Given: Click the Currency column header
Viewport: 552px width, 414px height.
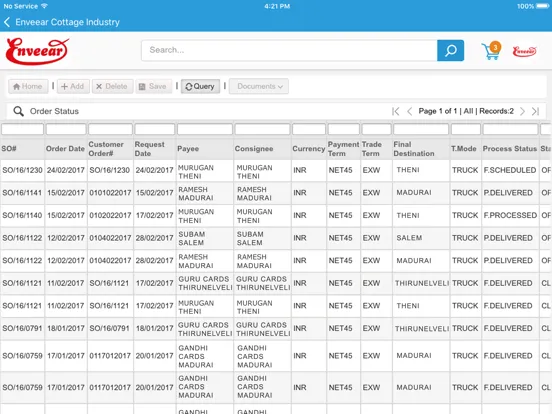Looking at the screenshot, I should pyautogui.click(x=308, y=149).
